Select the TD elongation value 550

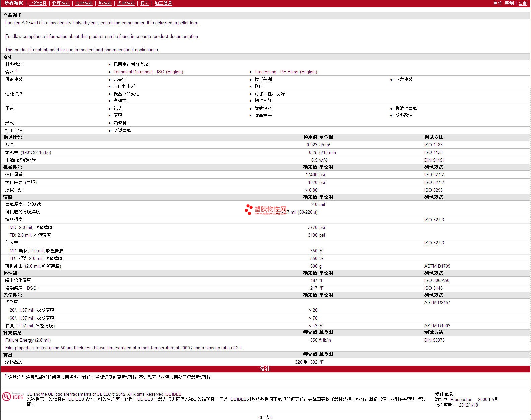point(314,258)
